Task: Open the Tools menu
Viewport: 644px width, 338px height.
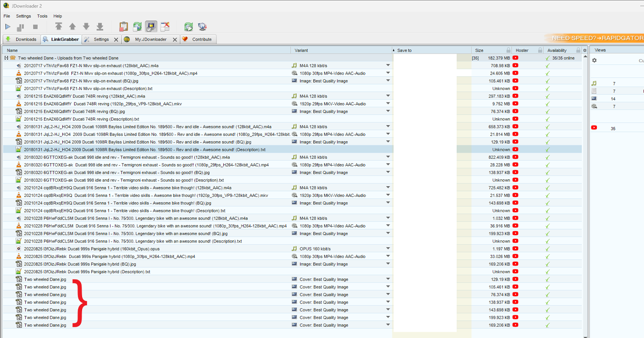Action: point(42,16)
